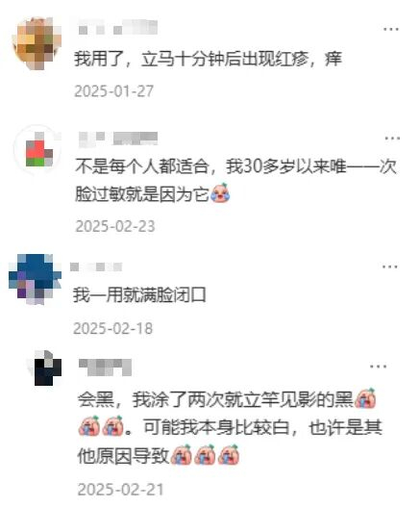Open the more options menu for the 红疹 comment
The image size is (420, 508).
pos(391,29)
